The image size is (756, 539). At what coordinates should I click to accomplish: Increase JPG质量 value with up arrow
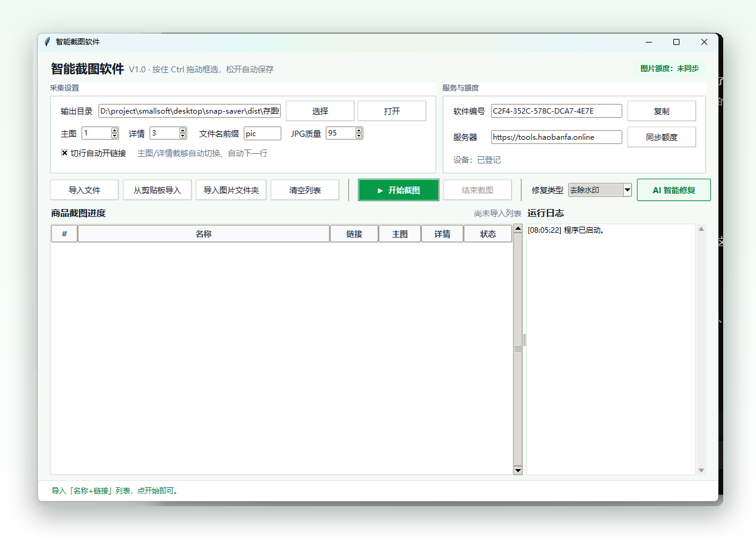tap(359, 130)
